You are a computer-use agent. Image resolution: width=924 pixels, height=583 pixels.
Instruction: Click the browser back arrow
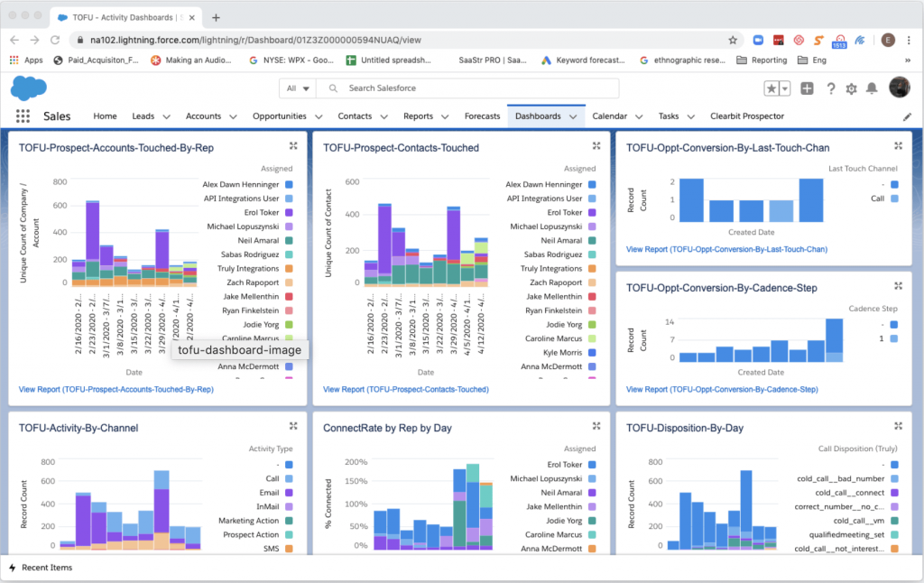pyautogui.click(x=14, y=40)
